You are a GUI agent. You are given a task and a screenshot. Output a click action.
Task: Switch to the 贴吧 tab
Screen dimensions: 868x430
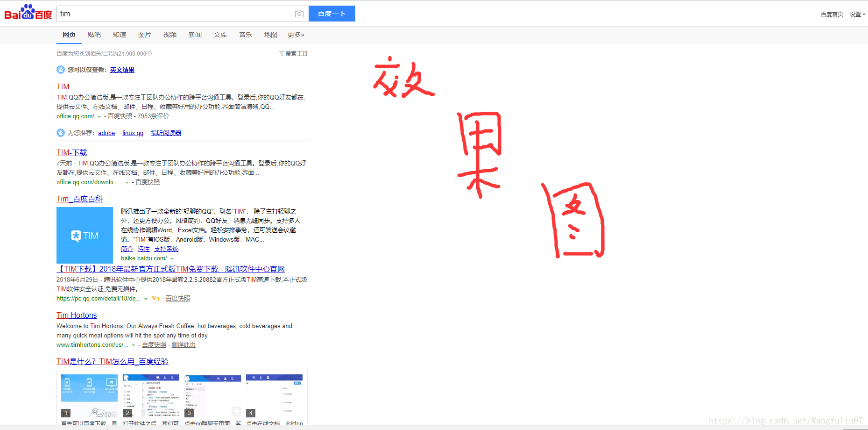click(94, 35)
